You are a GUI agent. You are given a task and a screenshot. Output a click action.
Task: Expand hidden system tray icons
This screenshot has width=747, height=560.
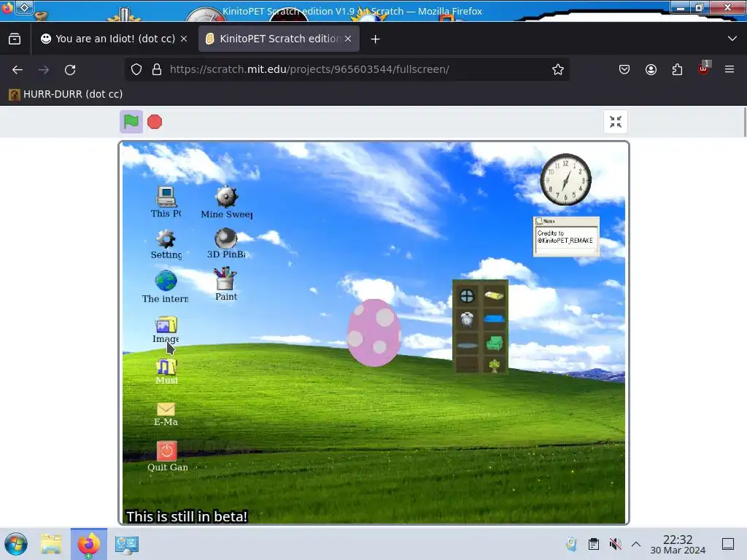[636, 544]
